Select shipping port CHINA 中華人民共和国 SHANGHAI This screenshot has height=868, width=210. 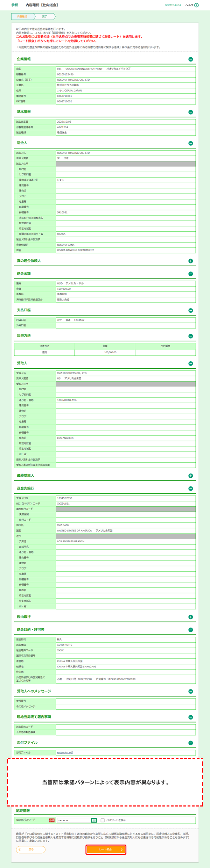click(77, 666)
